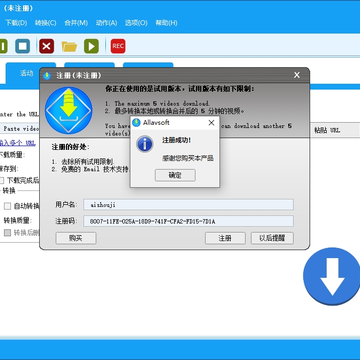360x360 pixels.
Task: Open the download folder icon in toolbar
Action: pyautogui.click(x=69, y=46)
